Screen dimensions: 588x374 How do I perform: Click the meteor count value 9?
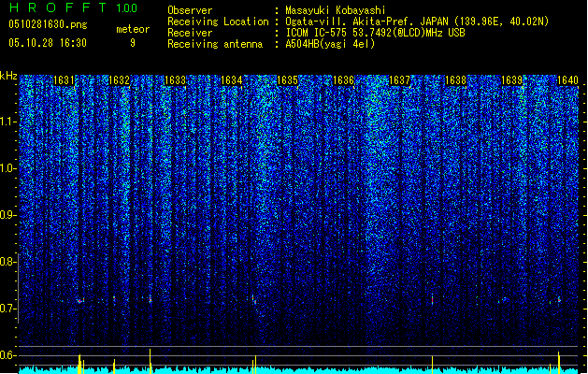133,43
